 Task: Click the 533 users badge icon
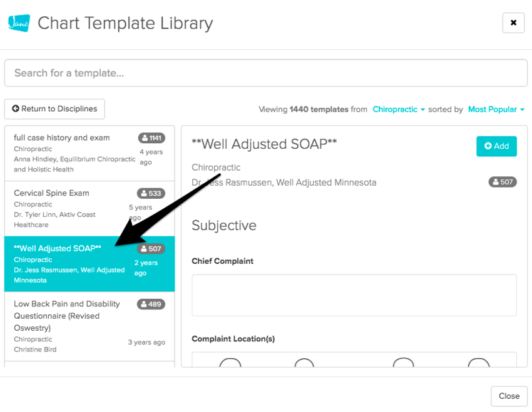pos(151,193)
